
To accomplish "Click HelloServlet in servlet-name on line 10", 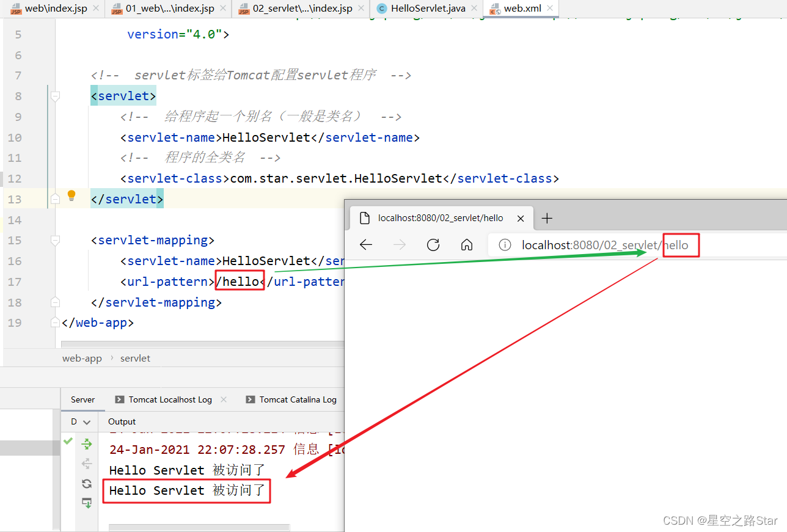I will click(266, 137).
